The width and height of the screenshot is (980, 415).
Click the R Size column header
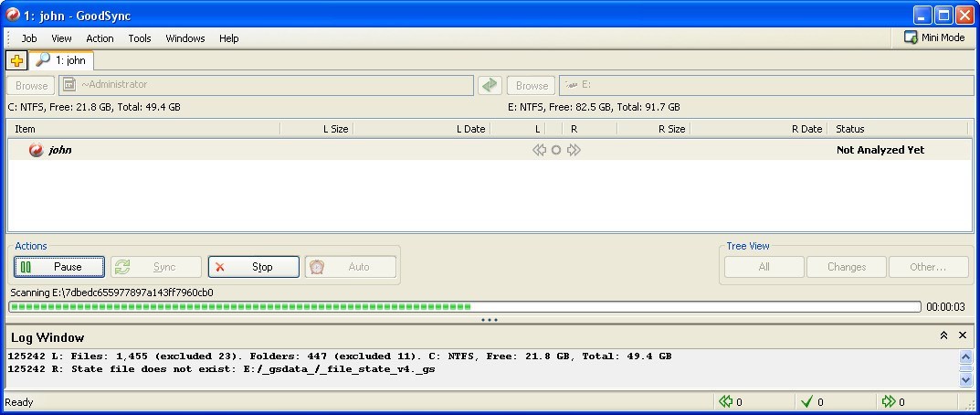tap(654, 129)
